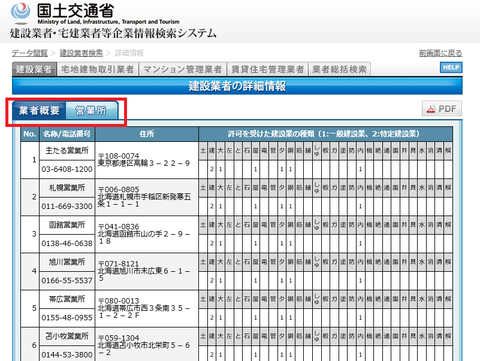Viewport: 480px width, 361px height.
Task: Select the 〒071-8121 旭川市末広東 address
Action: point(144,271)
